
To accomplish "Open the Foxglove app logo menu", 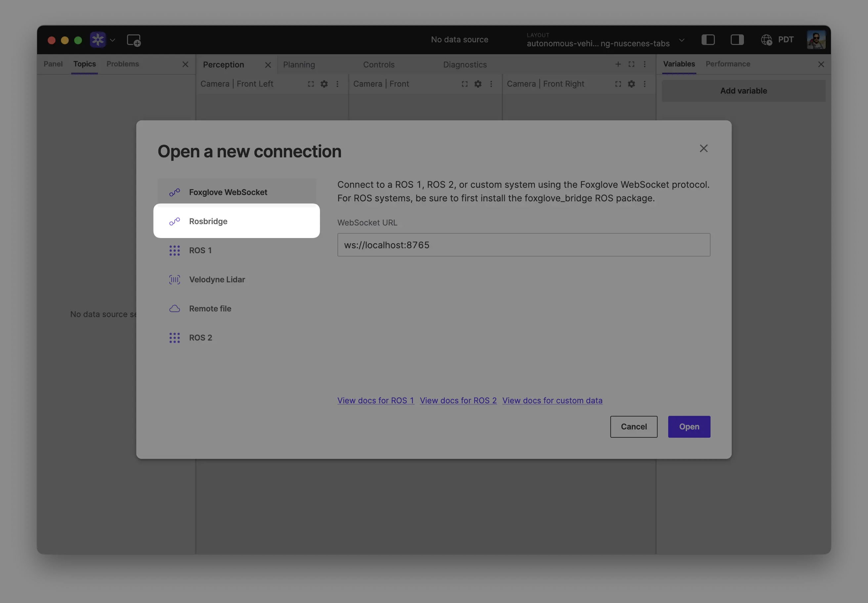I will point(98,40).
